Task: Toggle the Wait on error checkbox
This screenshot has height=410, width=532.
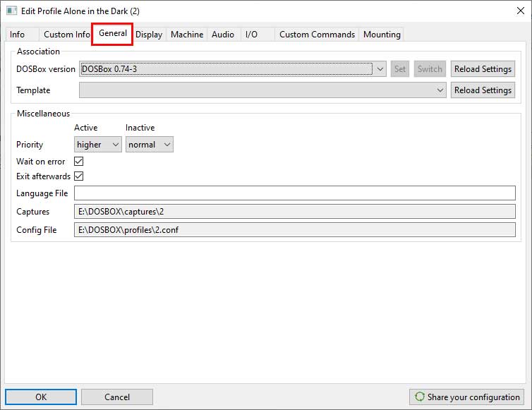Action: [x=79, y=161]
